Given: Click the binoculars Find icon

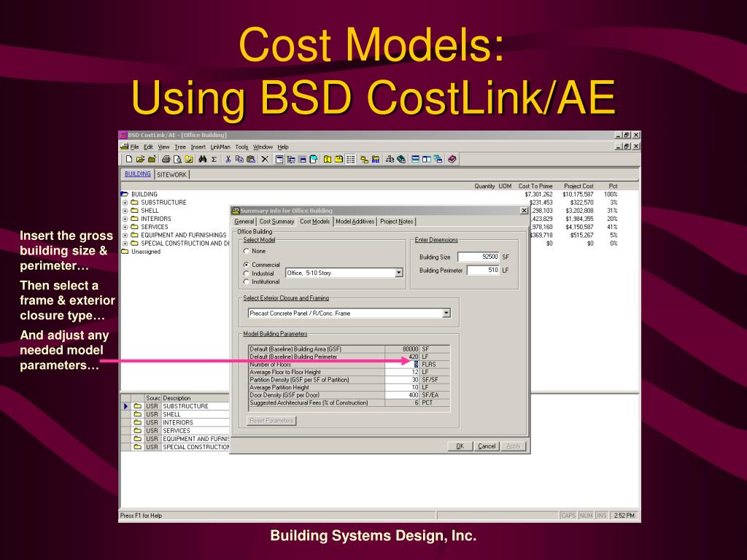Looking at the screenshot, I should click(x=203, y=159).
